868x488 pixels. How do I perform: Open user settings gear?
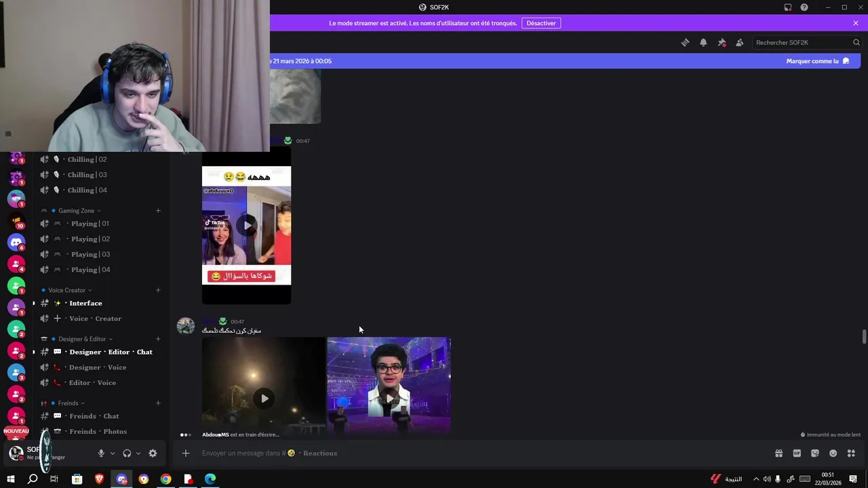pos(153,453)
